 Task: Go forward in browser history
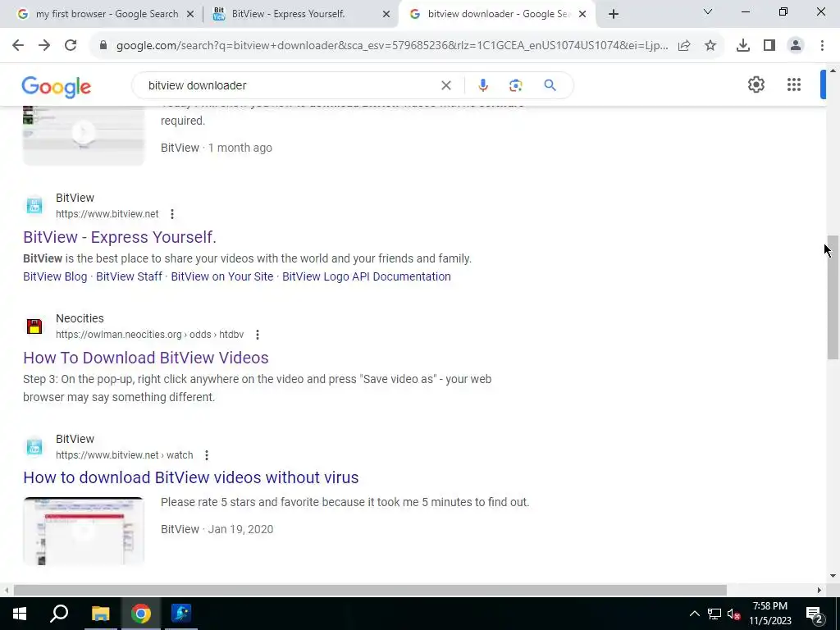44,46
